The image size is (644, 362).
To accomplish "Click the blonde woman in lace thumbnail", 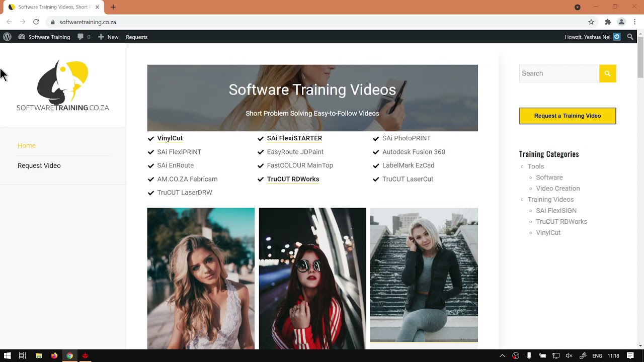I will tap(201, 278).
